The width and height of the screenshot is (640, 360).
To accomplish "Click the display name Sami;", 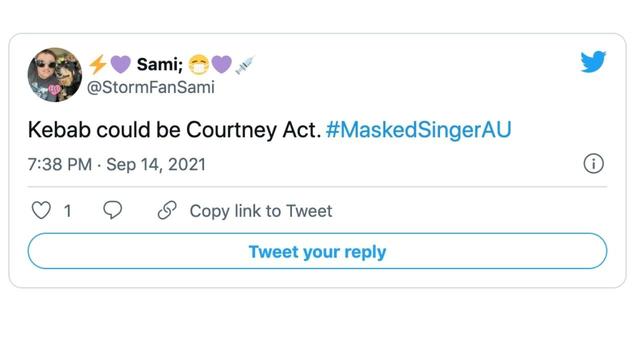I will [x=160, y=64].
